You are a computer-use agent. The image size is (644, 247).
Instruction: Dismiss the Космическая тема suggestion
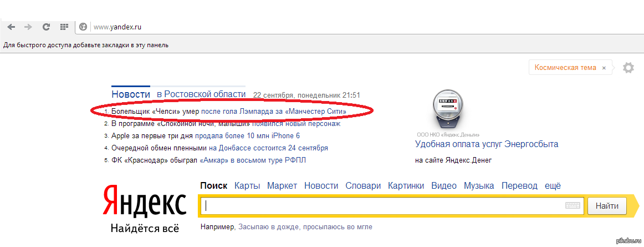point(604,68)
